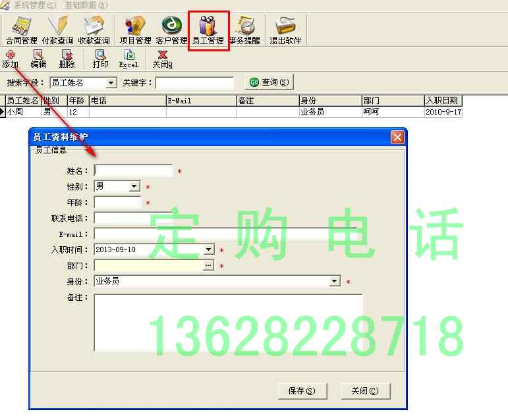Click into the 姓名 name input field
This screenshot has width=508, height=420.
click(x=134, y=171)
